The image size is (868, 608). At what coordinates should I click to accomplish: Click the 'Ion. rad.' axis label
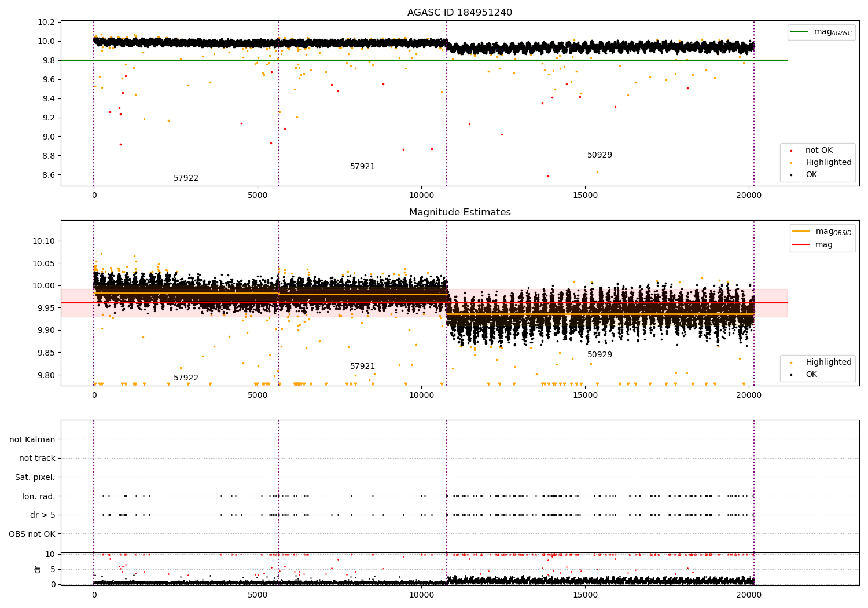pos(39,496)
